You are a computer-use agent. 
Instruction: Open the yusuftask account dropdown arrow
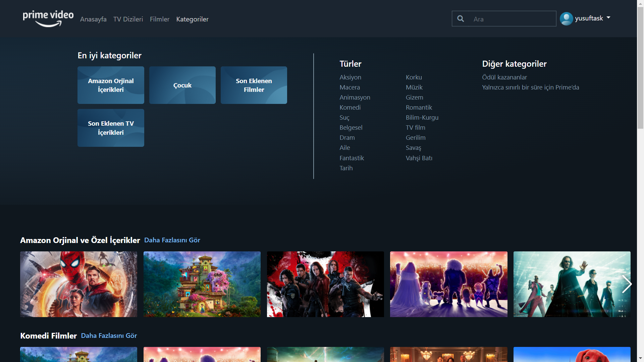[608, 17]
